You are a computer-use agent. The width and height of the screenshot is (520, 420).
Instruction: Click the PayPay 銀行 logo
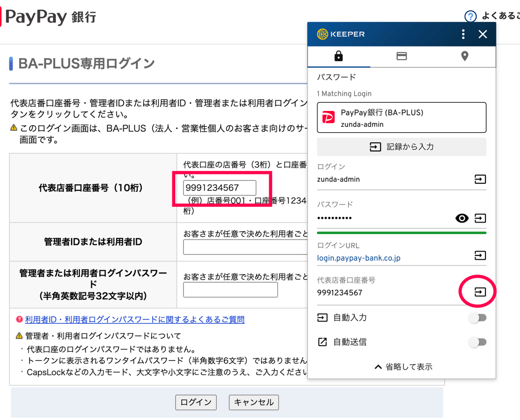coord(48,16)
